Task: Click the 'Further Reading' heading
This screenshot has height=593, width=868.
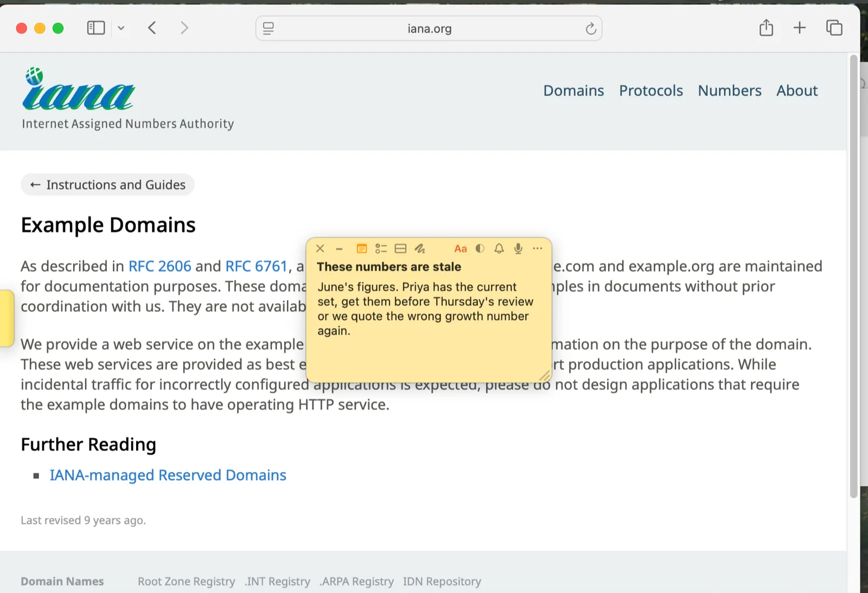Action: tap(88, 444)
